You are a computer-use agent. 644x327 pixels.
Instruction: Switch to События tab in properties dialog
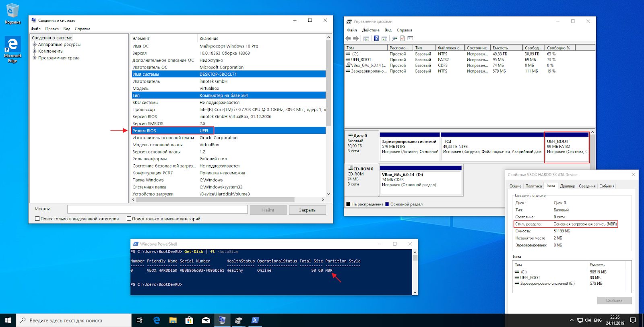607,186
